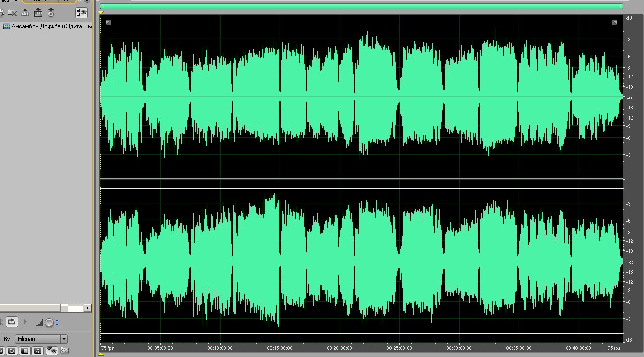Click 00:30:00:00 on the time ruler

pyautogui.click(x=459, y=348)
